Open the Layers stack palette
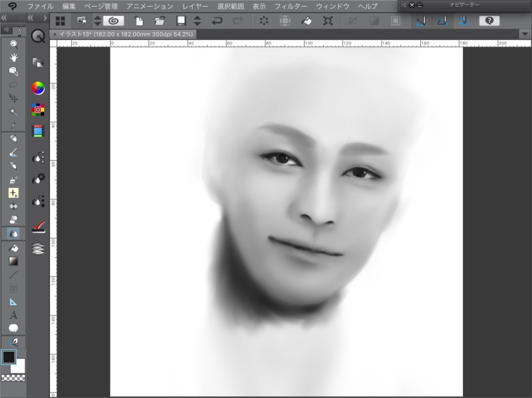The height and width of the screenshot is (398, 532). click(38, 249)
